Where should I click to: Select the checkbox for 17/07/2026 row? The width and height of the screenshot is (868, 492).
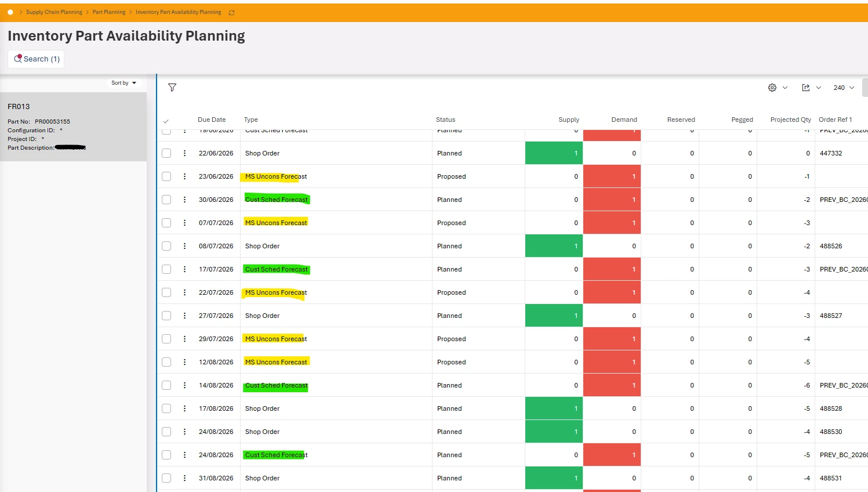coord(166,269)
